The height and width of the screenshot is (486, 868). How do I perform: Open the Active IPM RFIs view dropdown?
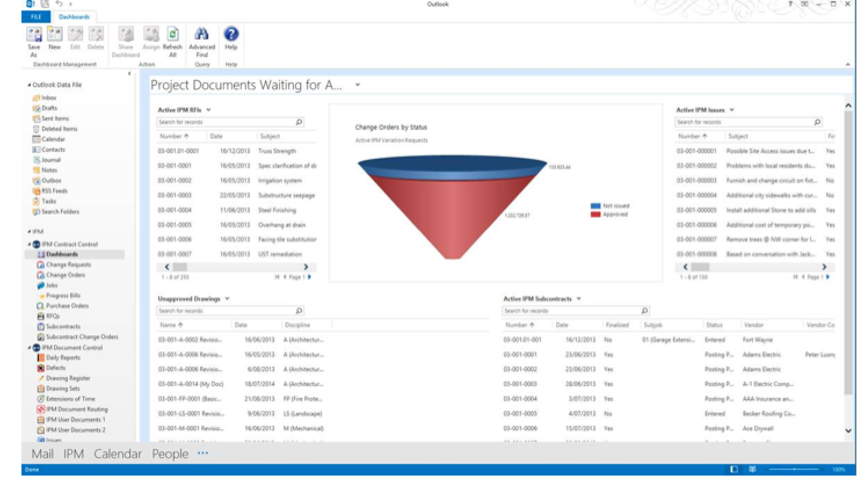[208, 110]
